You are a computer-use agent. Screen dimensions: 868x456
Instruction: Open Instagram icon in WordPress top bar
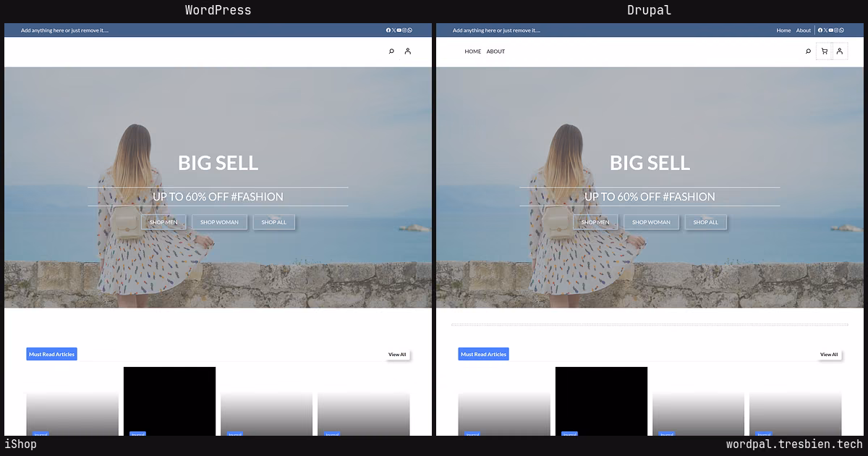404,30
